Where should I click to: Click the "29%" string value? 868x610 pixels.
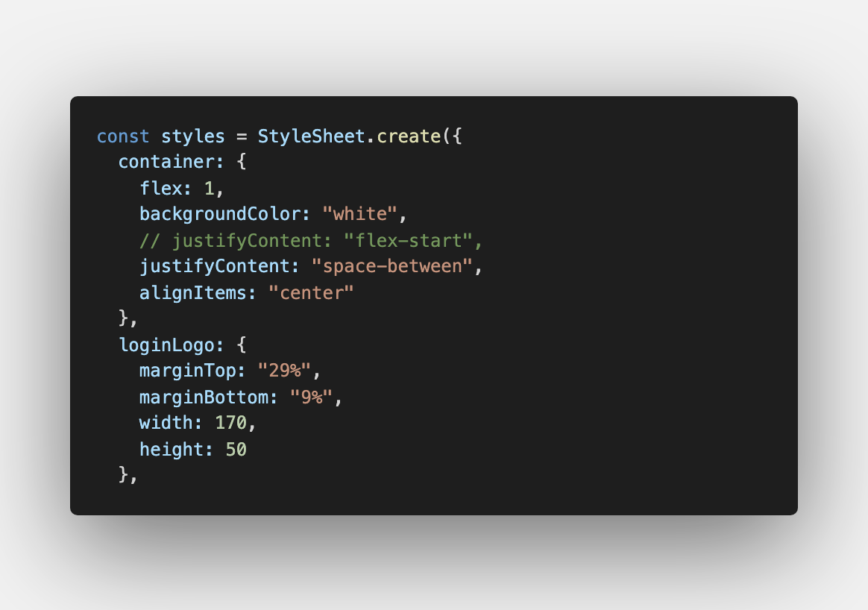(284, 371)
